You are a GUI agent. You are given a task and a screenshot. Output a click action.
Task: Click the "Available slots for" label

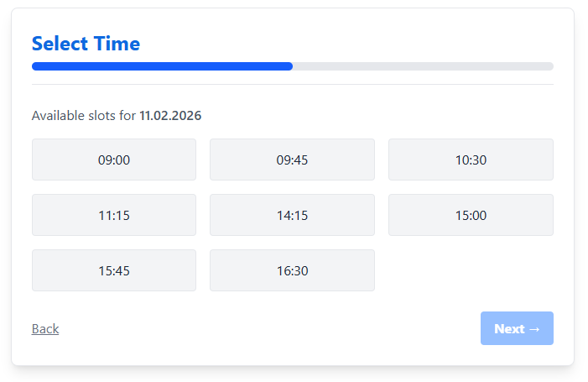[84, 115]
